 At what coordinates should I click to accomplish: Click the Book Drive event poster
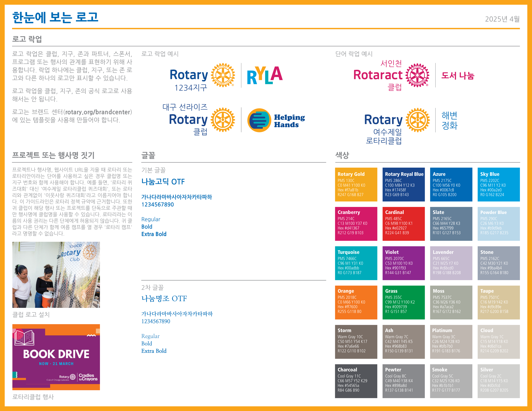pos(56,357)
